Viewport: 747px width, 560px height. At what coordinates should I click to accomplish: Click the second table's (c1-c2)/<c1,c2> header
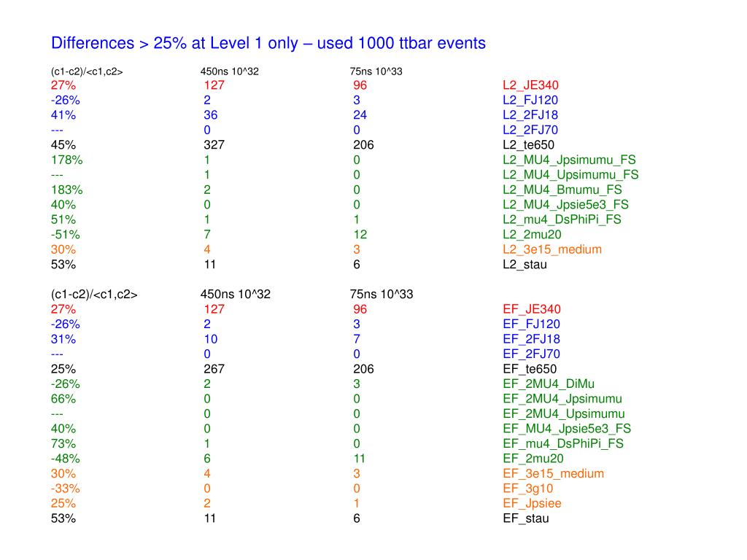[x=94, y=295]
